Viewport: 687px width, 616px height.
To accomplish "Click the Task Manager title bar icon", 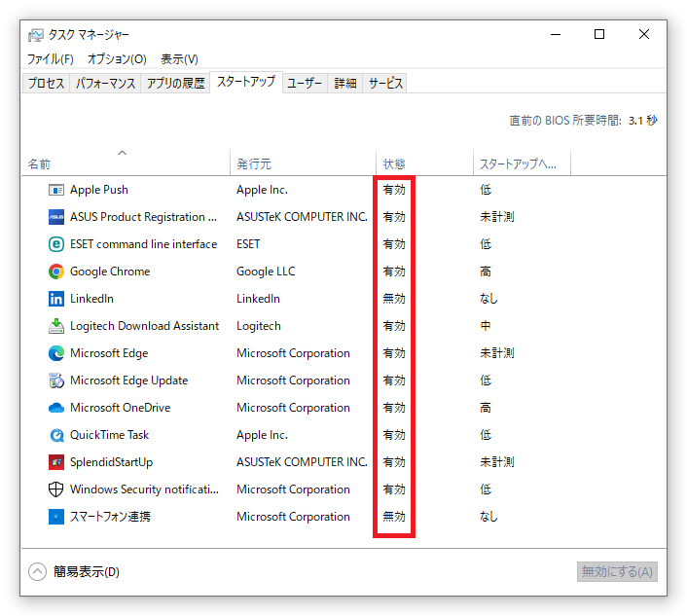I will pos(35,35).
